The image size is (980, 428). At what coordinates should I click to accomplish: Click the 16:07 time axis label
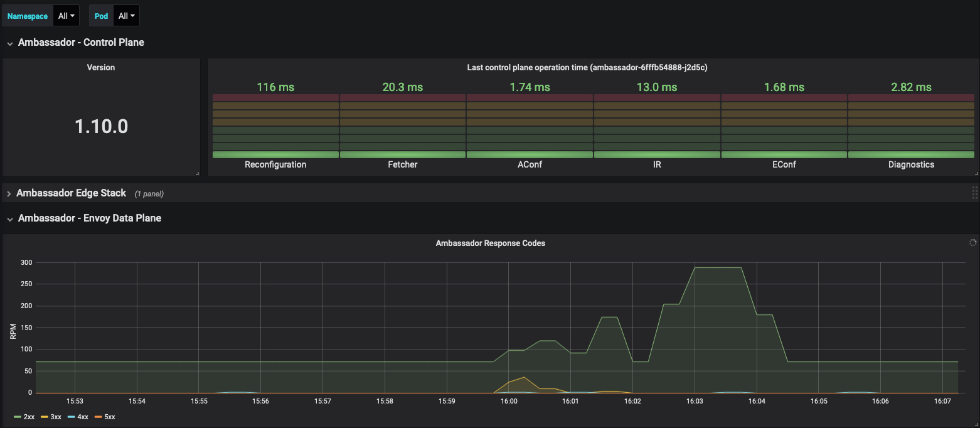click(x=943, y=401)
